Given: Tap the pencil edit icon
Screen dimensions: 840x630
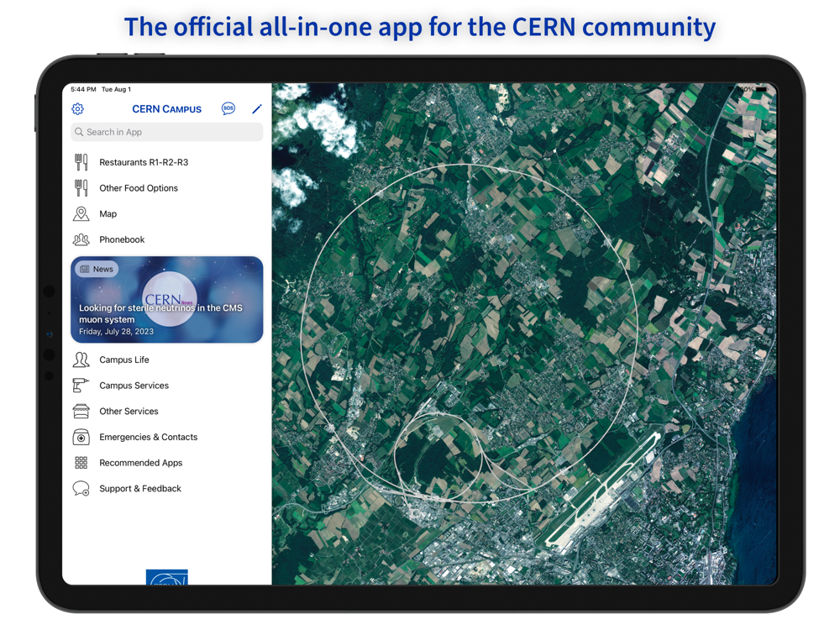Looking at the screenshot, I should [257, 108].
